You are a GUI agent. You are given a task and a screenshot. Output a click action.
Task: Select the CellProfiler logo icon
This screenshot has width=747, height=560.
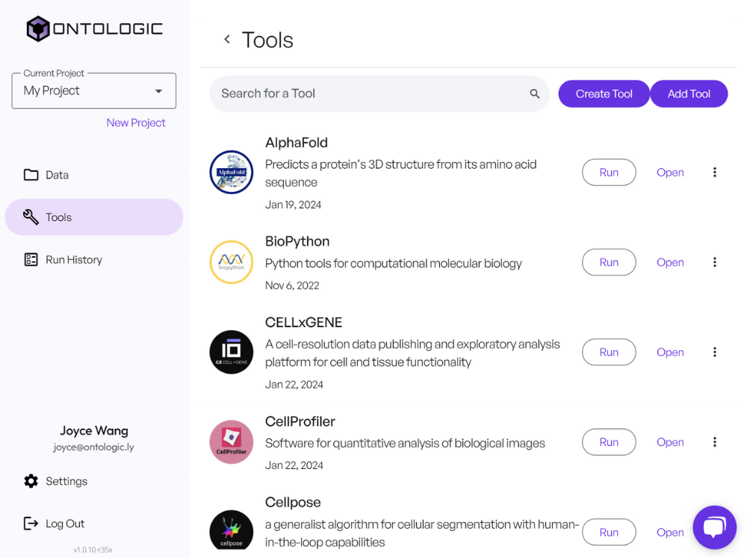coord(232,442)
